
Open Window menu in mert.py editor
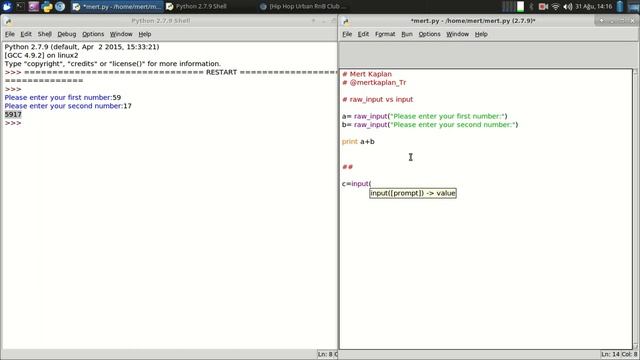pyautogui.click(x=458, y=34)
